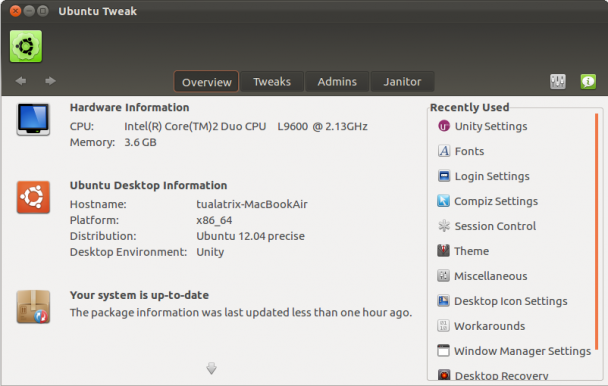Go forward with the right arrow
The width and height of the screenshot is (608, 386).
click(50, 81)
